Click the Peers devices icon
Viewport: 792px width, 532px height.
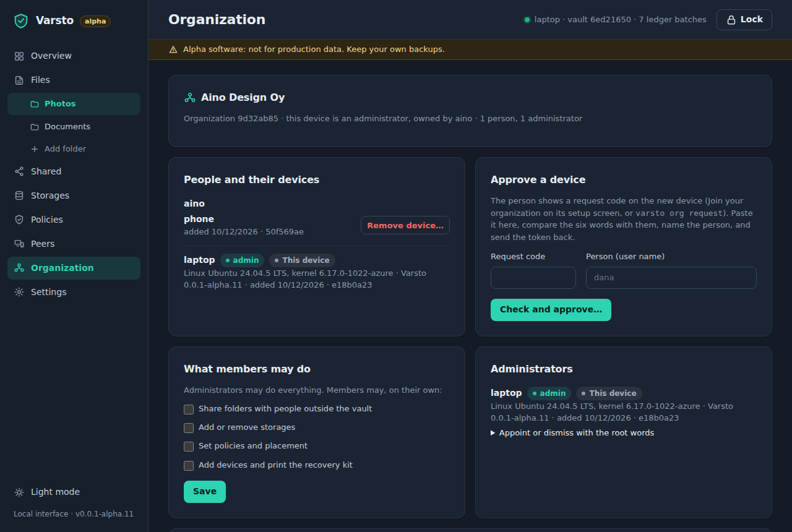19,244
